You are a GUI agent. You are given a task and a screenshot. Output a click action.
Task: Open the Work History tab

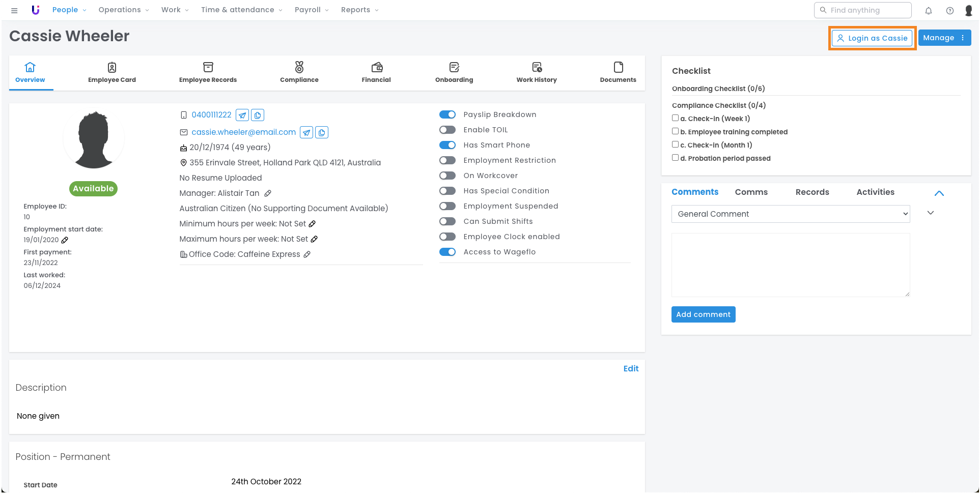pos(537,73)
